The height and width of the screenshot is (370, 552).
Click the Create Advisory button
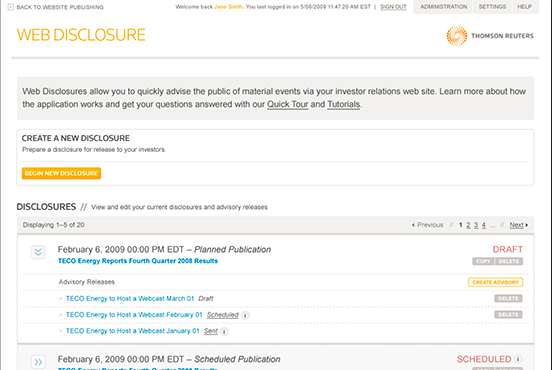(495, 282)
